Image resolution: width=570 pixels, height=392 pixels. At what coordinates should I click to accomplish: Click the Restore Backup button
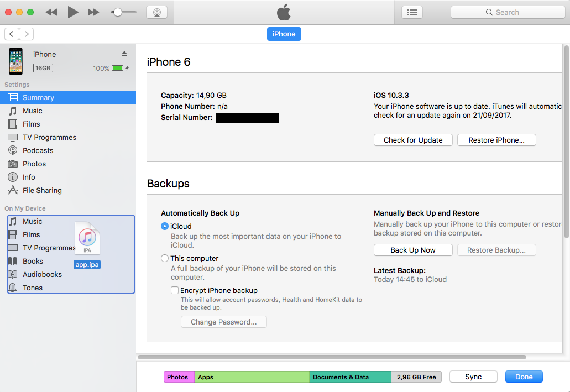[496, 250]
